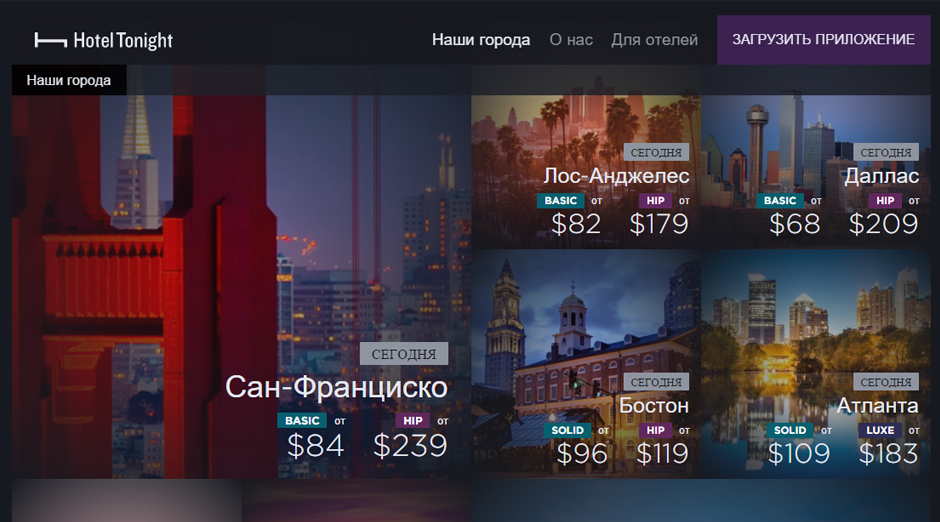Click the Hotel Tonight bed logo icon
Viewport: 940px width, 522px height.
[x=50, y=40]
